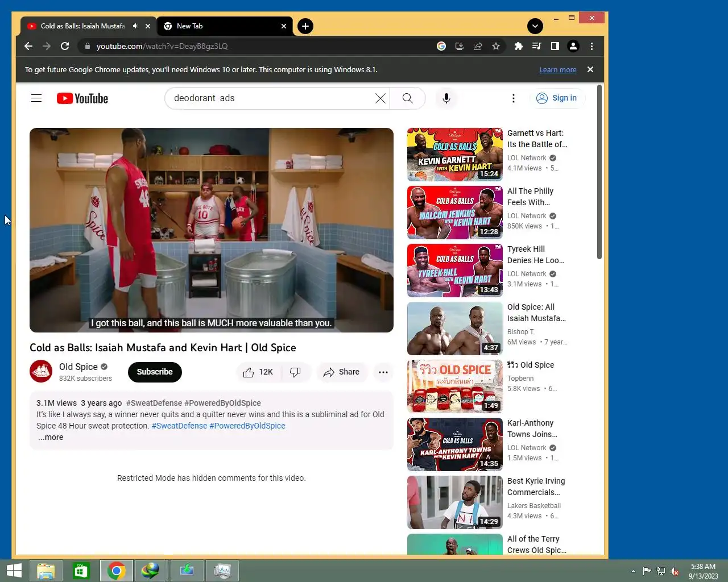Mute the tab using speaker icon
The image size is (728, 582).
135,26
